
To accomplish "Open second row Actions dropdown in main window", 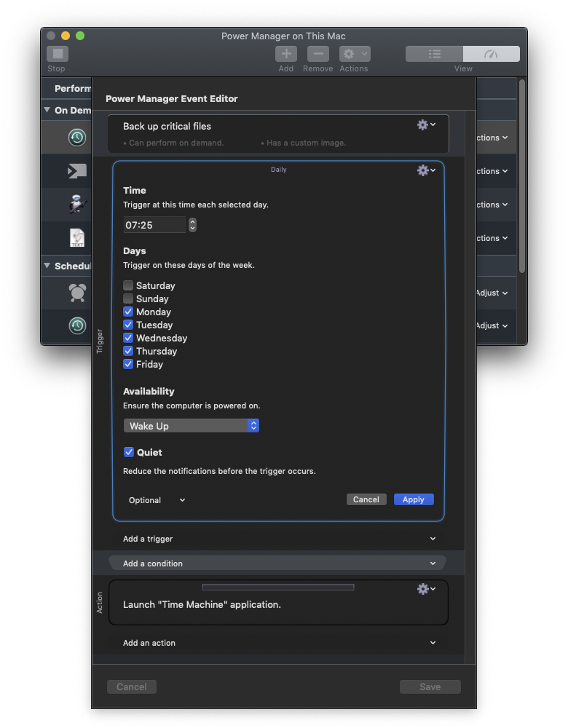I will (x=492, y=171).
